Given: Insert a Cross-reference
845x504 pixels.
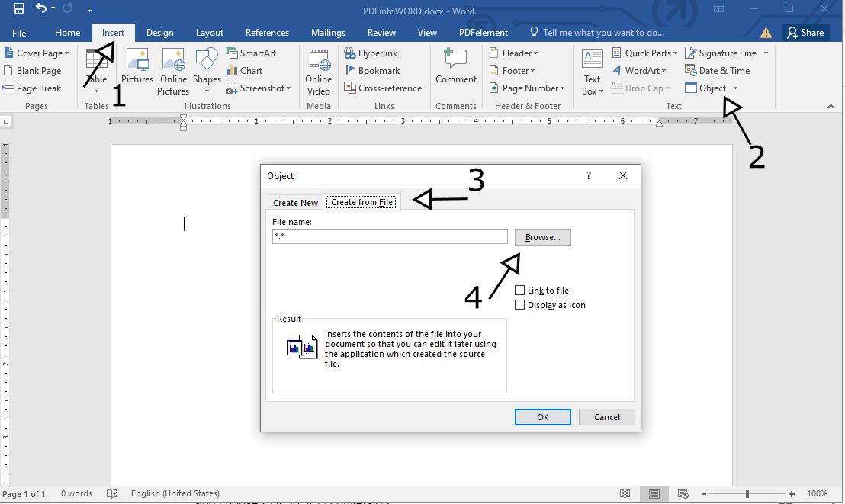Looking at the screenshot, I should (384, 88).
